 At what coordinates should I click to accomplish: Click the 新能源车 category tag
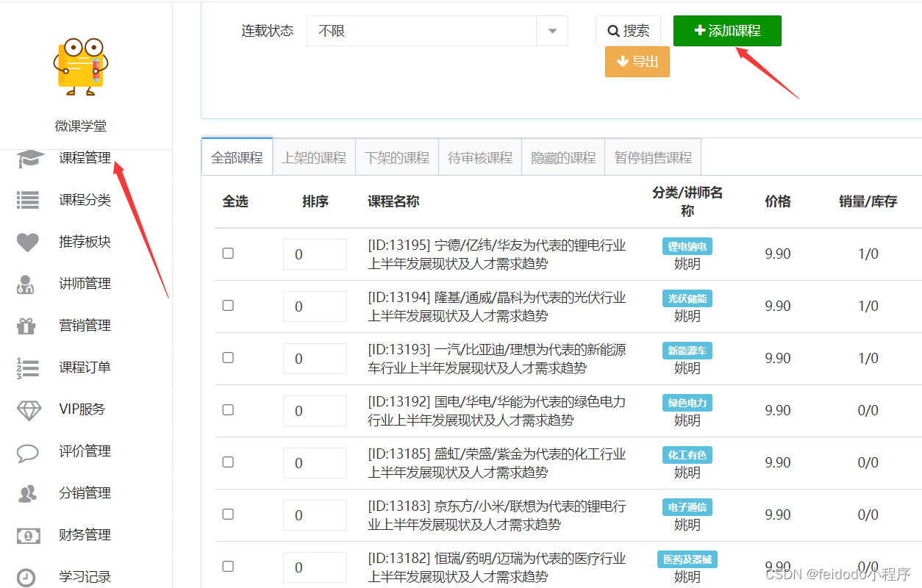pyautogui.click(x=687, y=351)
